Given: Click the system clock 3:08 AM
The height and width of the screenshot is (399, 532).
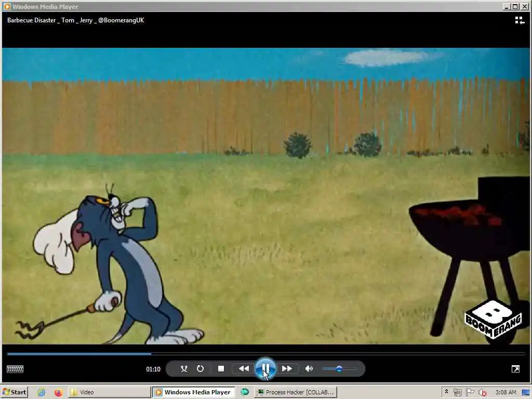Looking at the screenshot, I should [506, 393].
